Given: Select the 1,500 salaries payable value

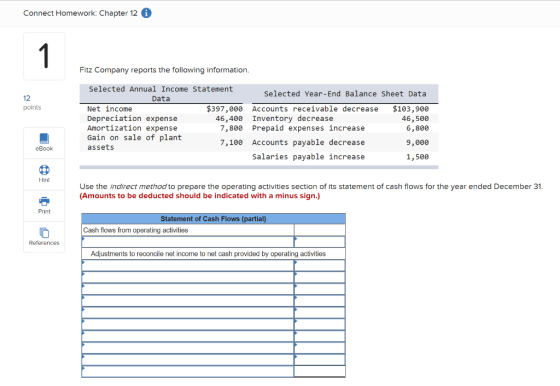Looking at the screenshot, I should pos(417,157).
